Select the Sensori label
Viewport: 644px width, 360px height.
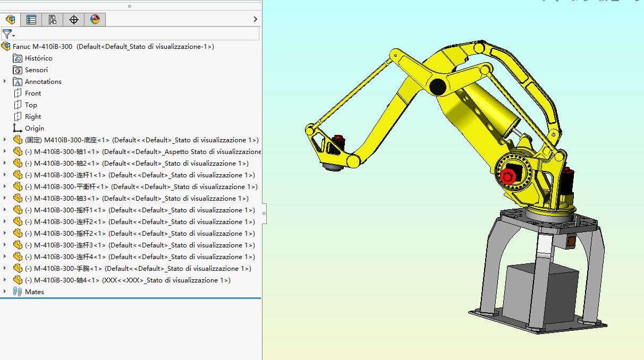[36, 70]
